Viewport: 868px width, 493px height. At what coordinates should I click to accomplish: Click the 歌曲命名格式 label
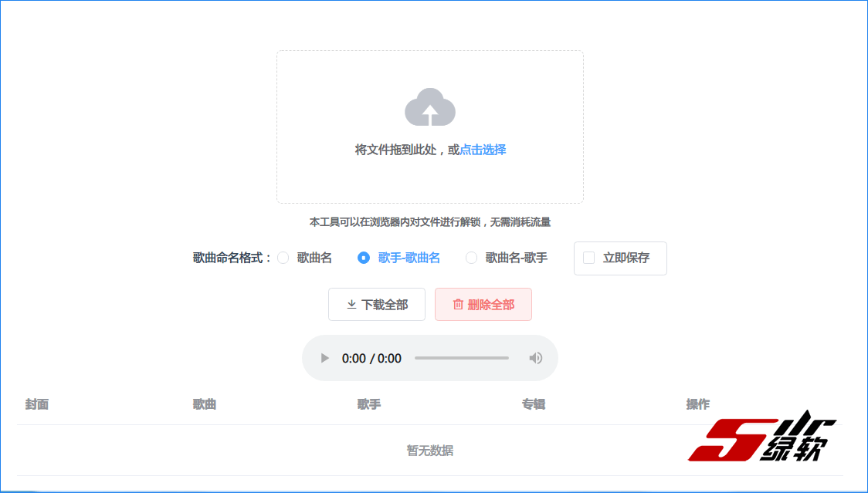tap(232, 258)
